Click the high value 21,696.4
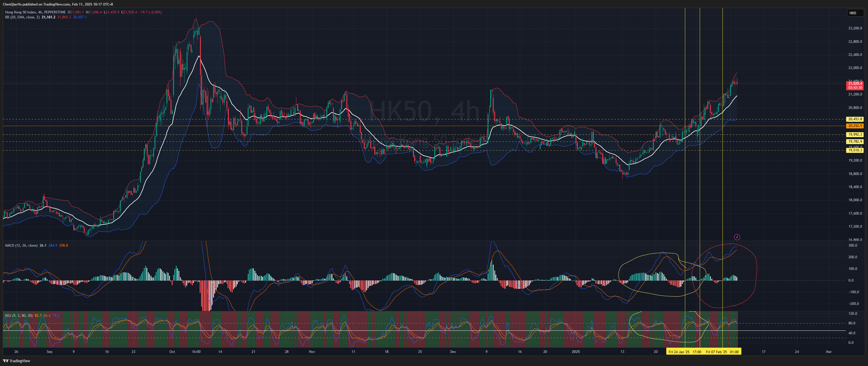The image size is (868, 366). (x=95, y=12)
